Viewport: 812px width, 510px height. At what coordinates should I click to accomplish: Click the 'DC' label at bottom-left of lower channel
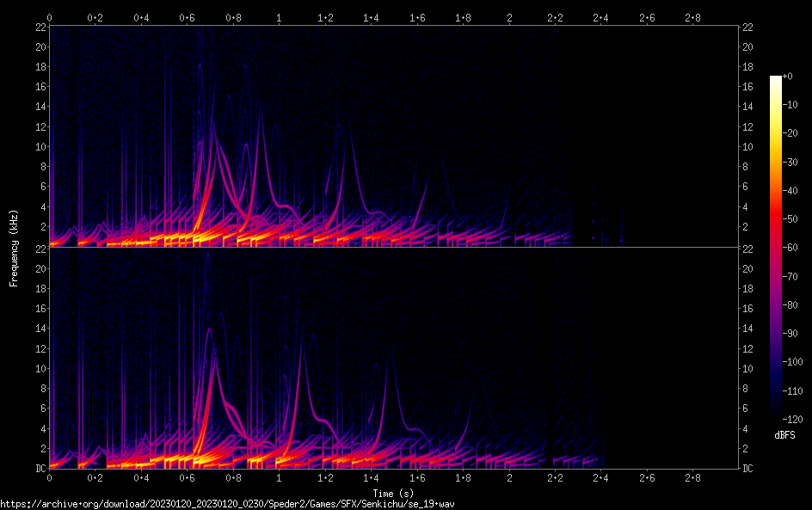40,469
